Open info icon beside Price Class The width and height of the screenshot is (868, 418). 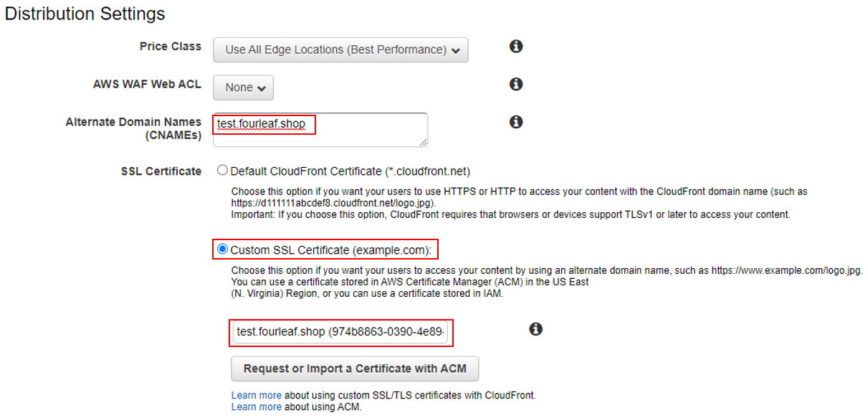[516, 47]
